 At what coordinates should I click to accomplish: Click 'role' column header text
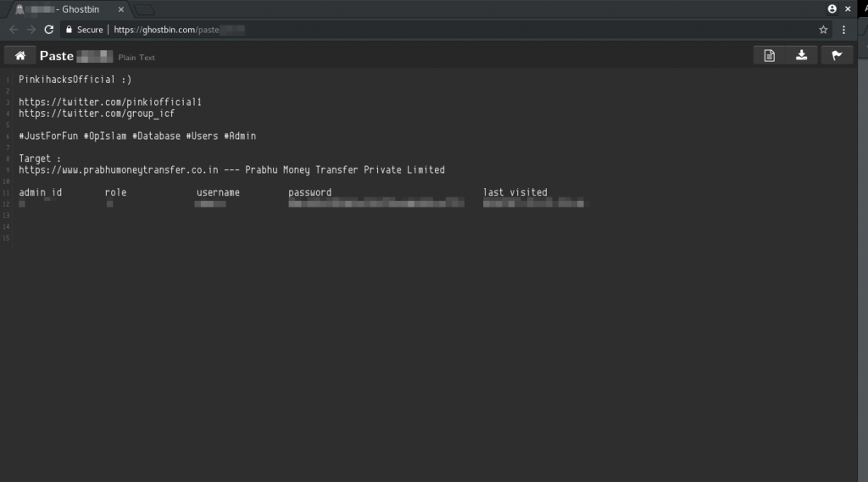pyautogui.click(x=115, y=192)
